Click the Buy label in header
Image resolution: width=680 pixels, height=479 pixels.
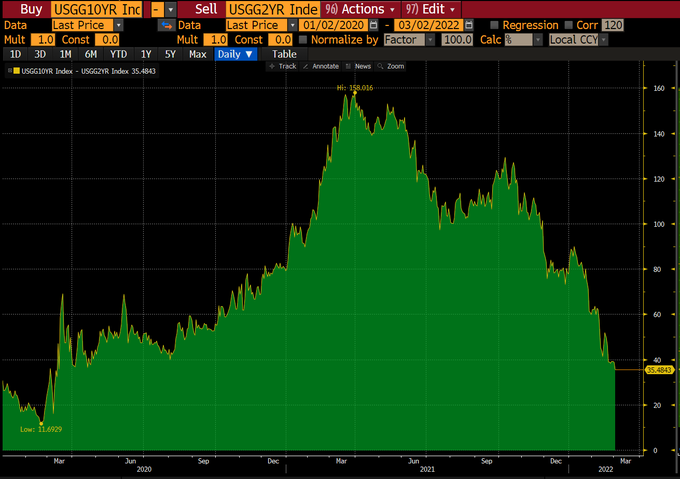pos(31,9)
